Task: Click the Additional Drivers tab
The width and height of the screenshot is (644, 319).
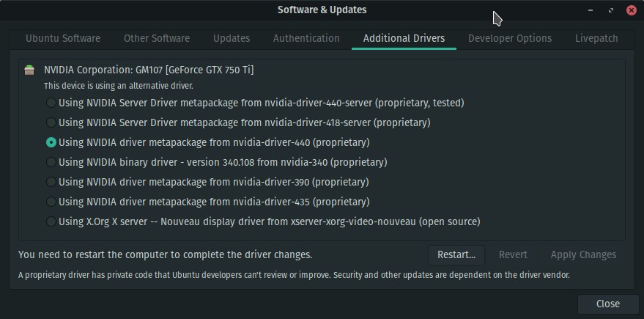Action: coord(404,39)
